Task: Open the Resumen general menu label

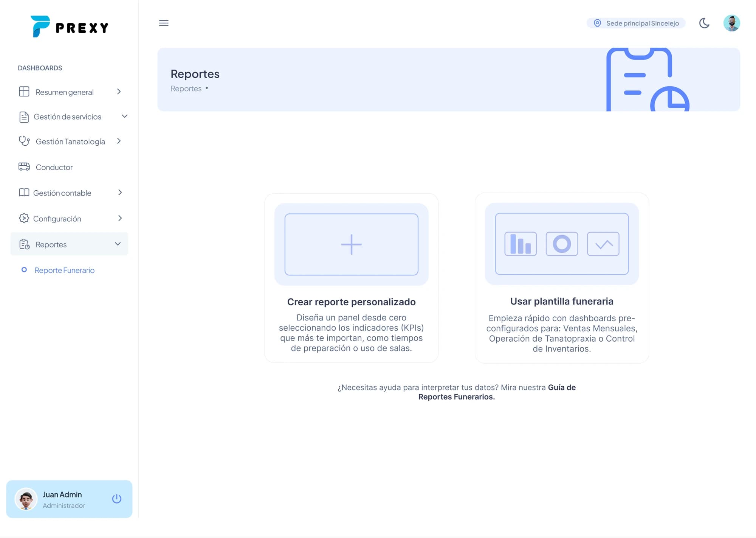Action: click(x=65, y=92)
